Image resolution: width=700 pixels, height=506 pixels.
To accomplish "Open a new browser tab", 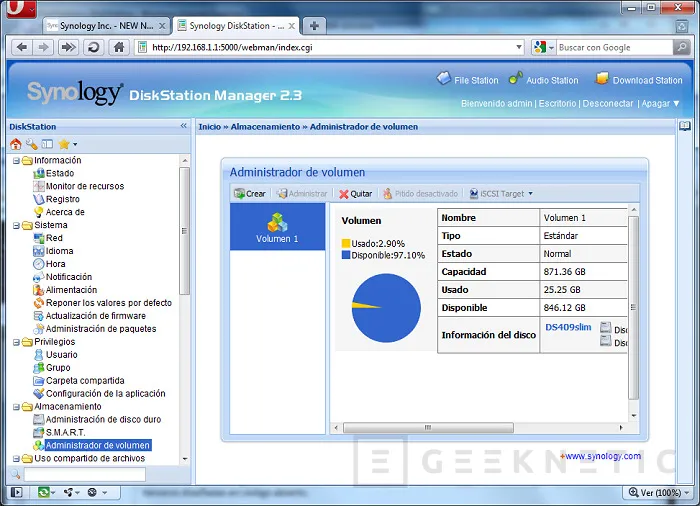I will (314, 26).
